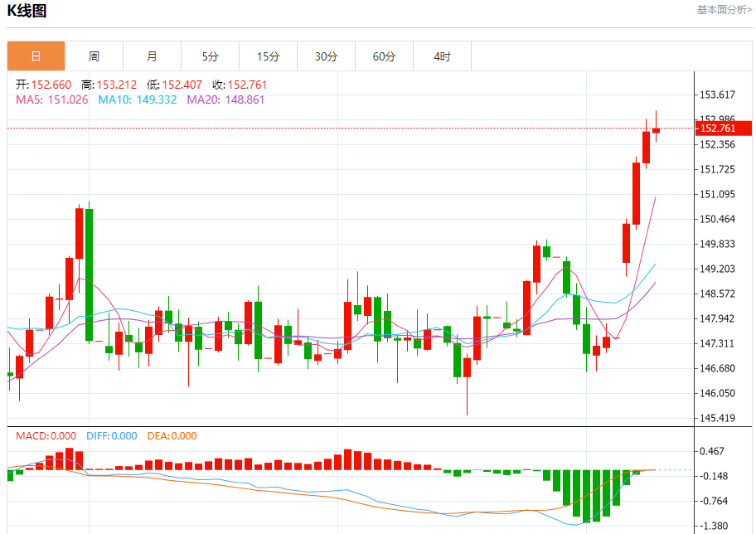Click the 146.050 axis label
This screenshot has height=534, width=756.
pyautogui.click(x=717, y=393)
